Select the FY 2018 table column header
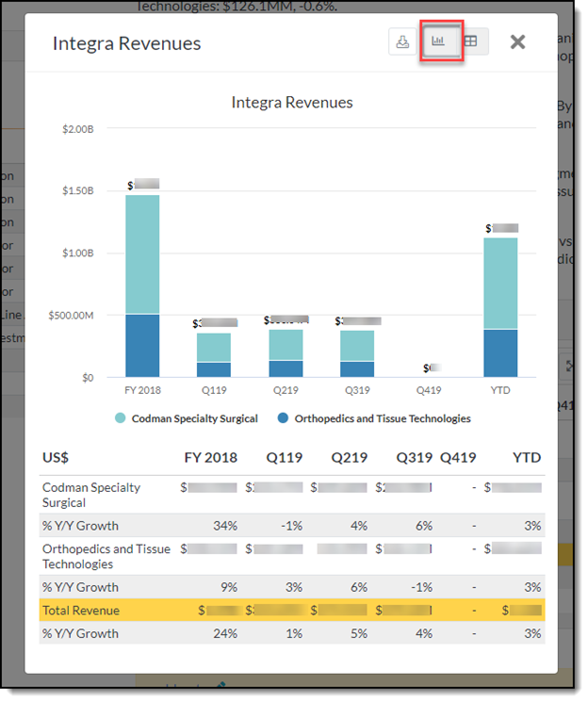588x702 pixels. (210, 458)
